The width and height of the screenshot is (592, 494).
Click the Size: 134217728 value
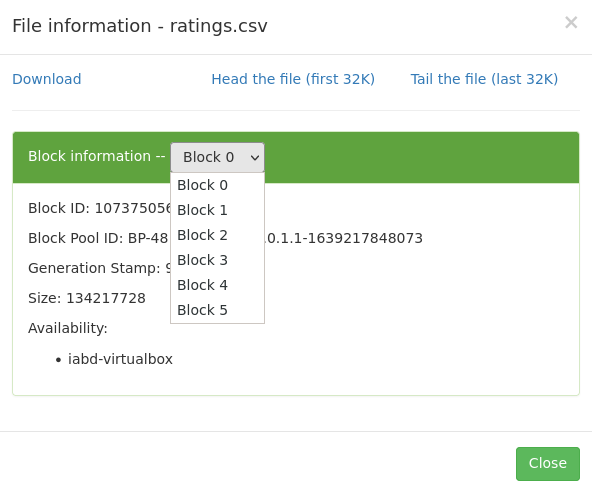click(x=87, y=298)
